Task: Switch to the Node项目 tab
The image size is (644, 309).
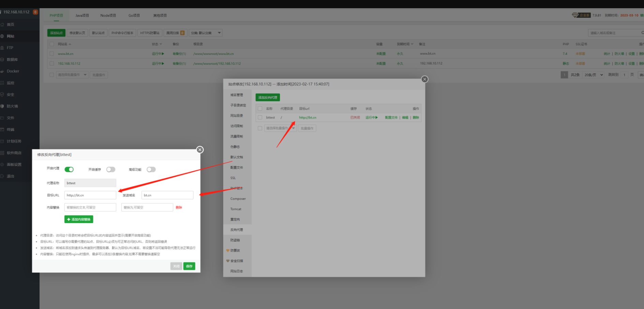Action: click(108, 15)
